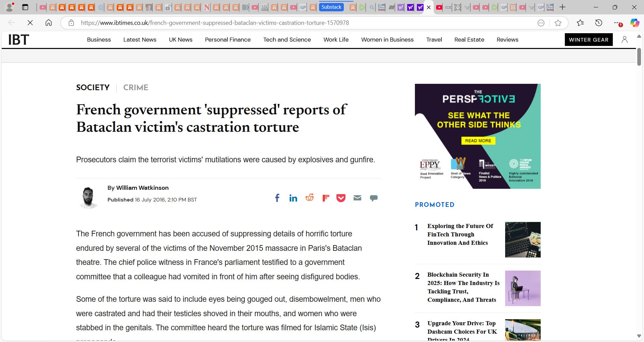Viewport: 644px width, 342px height.
Task: Open Women in Business section
Action: [387, 40]
